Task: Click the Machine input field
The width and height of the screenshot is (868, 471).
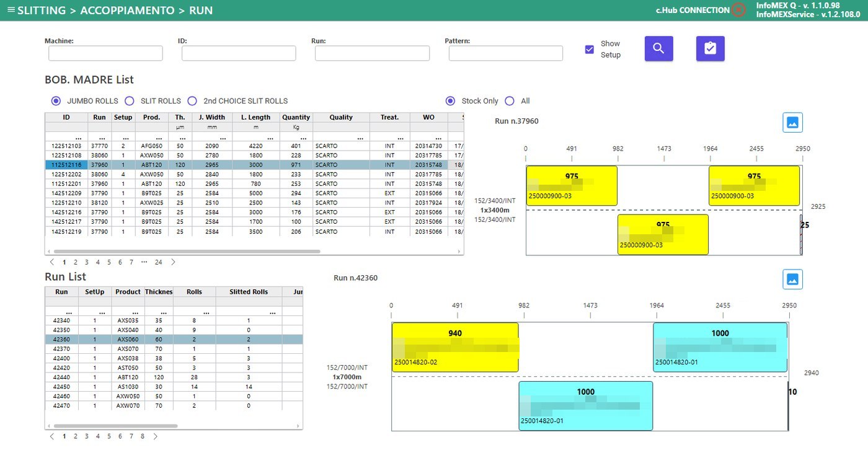Action: pyautogui.click(x=105, y=53)
